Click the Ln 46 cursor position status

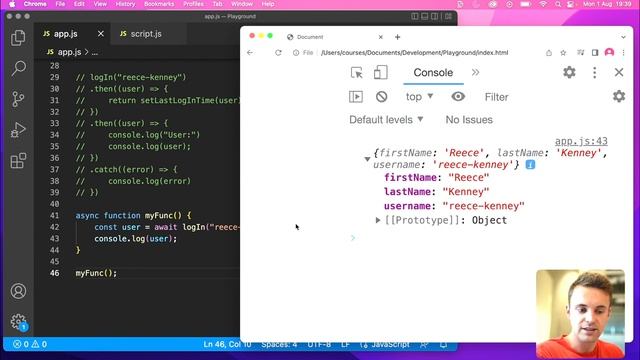point(227,344)
